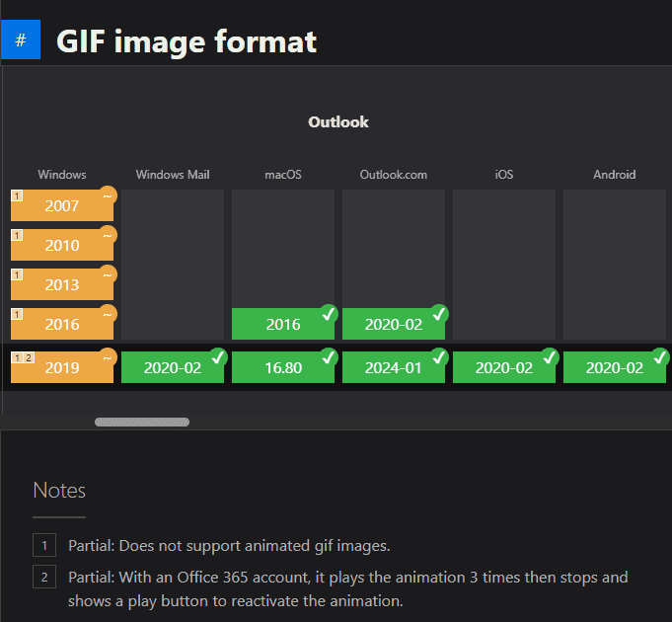The width and height of the screenshot is (672, 622).
Task: Click note marker 1 on 2013 cell
Action: (x=17, y=274)
